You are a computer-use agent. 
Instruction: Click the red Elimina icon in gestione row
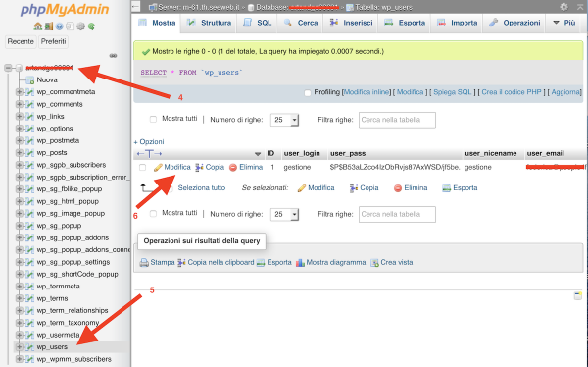pos(233,167)
